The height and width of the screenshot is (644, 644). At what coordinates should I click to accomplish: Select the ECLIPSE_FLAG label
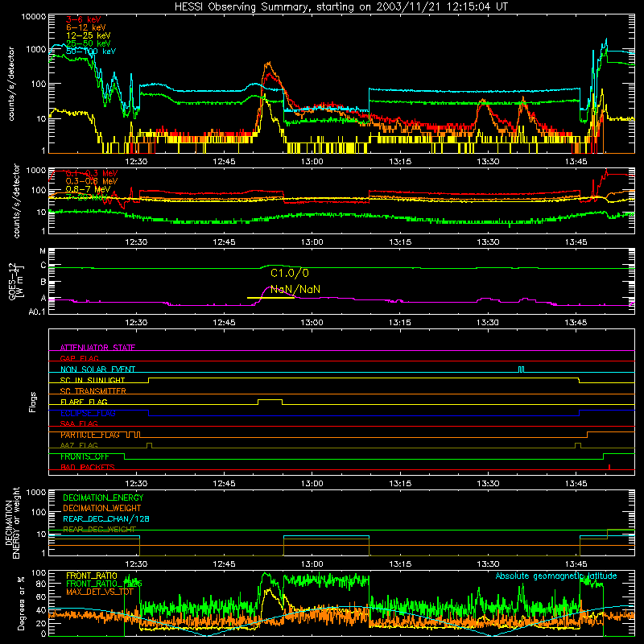coord(88,413)
